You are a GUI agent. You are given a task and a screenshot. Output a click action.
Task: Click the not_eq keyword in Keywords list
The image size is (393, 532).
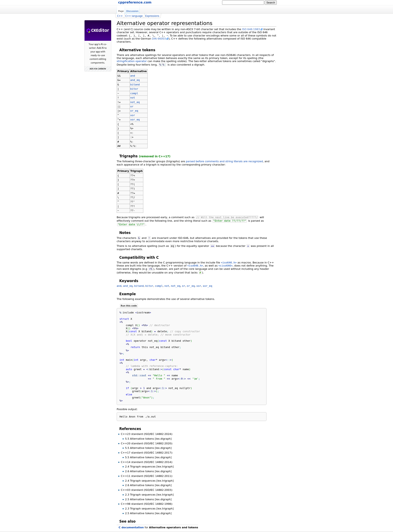coord(175,286)
